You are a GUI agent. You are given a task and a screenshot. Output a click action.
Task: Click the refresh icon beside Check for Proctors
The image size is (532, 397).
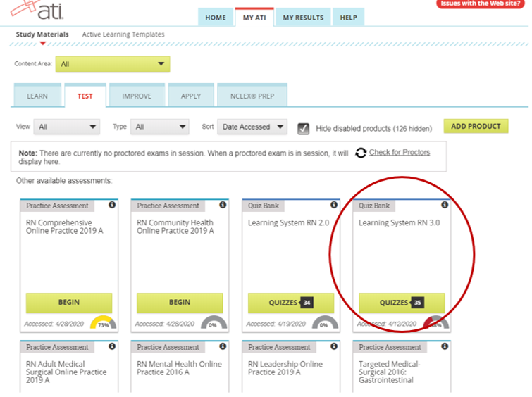point(361,153)
